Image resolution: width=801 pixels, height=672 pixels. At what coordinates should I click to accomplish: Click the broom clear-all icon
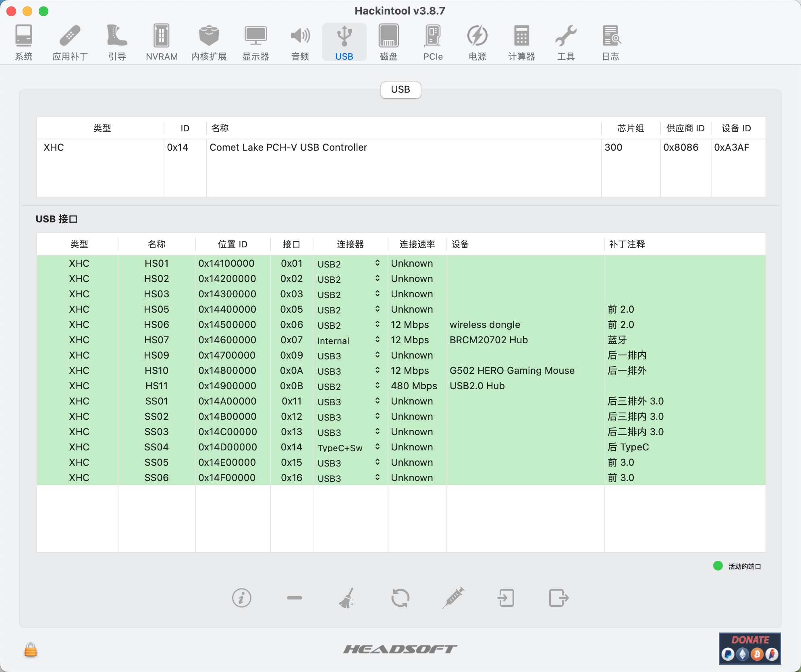pyautogui.click(x=347, y=598)
